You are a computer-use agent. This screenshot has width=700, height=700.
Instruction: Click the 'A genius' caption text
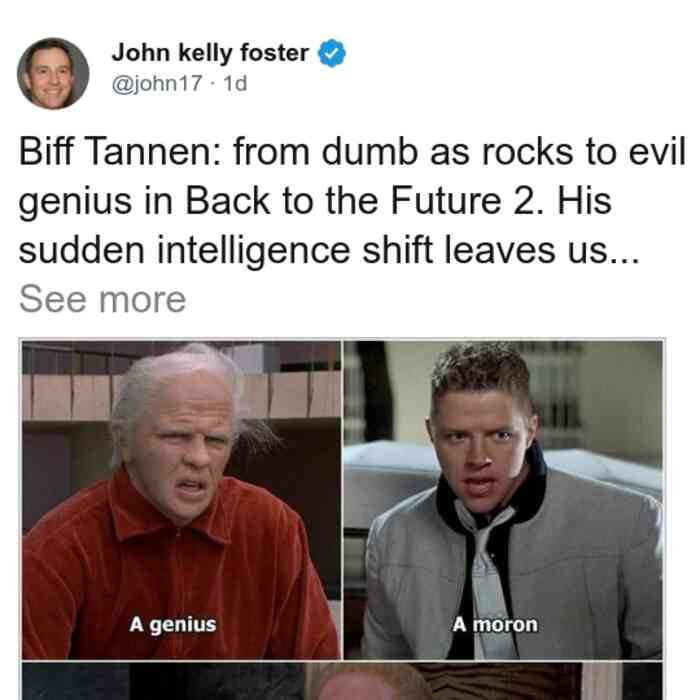click(x=173, y=625)
